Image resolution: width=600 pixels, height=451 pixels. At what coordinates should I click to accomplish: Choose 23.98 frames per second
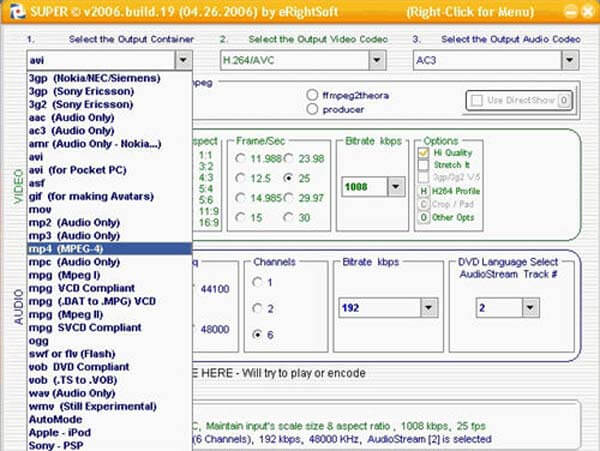289,158
